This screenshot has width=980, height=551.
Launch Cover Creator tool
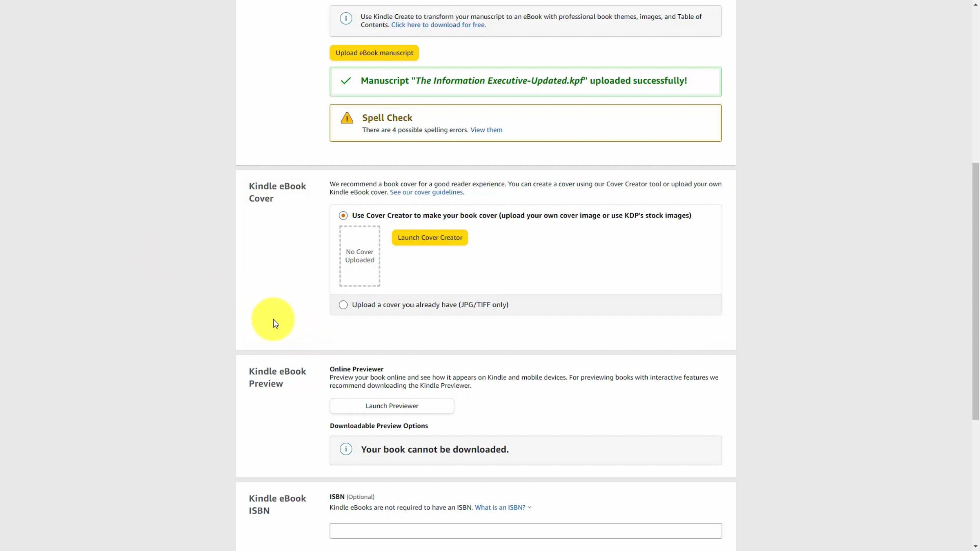coord(430,238)
